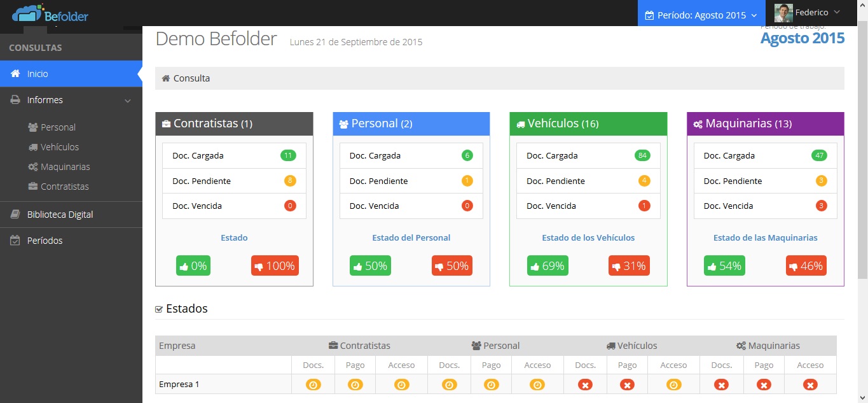The image size is (868, 403).
Task: Click Empresa 1 Vehículos Docs red X icon
Action: (x=585, y=385)
